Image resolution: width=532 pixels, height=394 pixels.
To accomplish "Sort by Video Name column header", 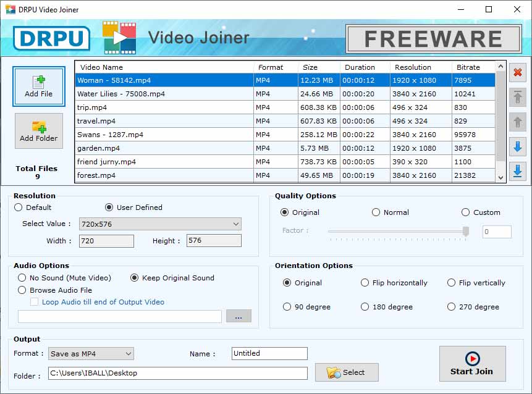I will (x=164, y=67).
